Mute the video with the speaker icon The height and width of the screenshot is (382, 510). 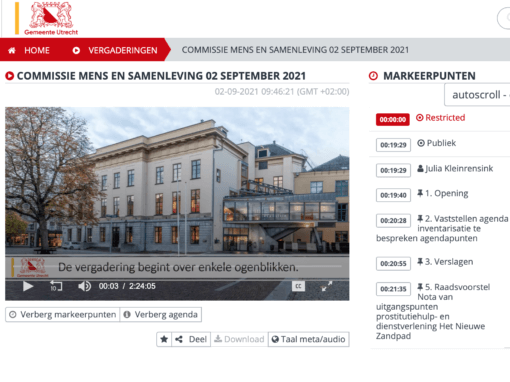pyautogui.click(x=84, y=286)
